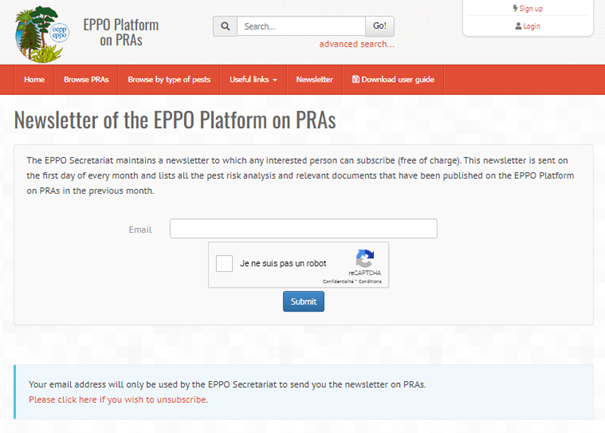Submit the newsletter subscription form
The image size is (605, 433).
click(x=304, y=301)
